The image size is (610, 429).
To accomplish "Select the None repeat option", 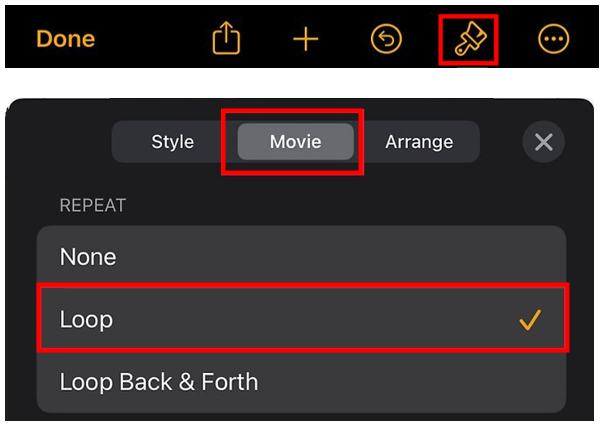I will point(301,257).
